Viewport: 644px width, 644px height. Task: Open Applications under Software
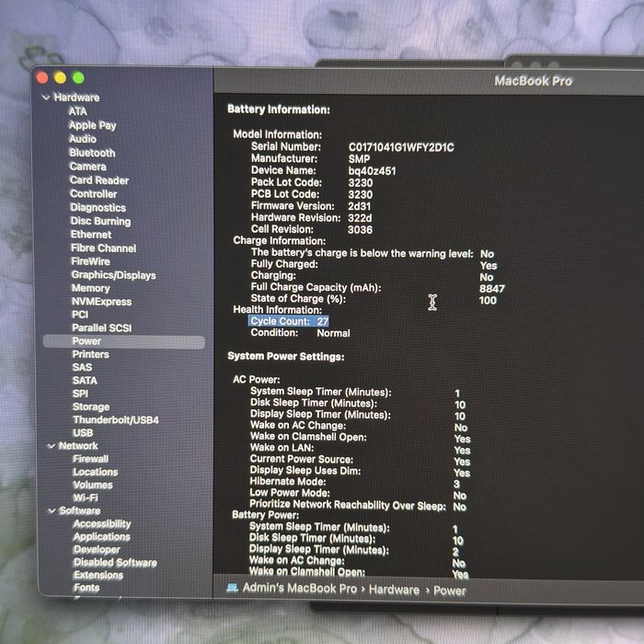(102, 536)
